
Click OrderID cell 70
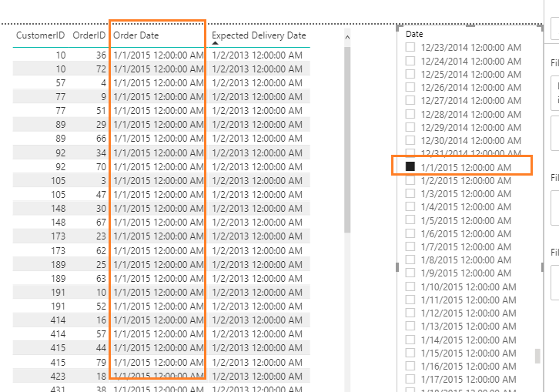tap(101, 166)
